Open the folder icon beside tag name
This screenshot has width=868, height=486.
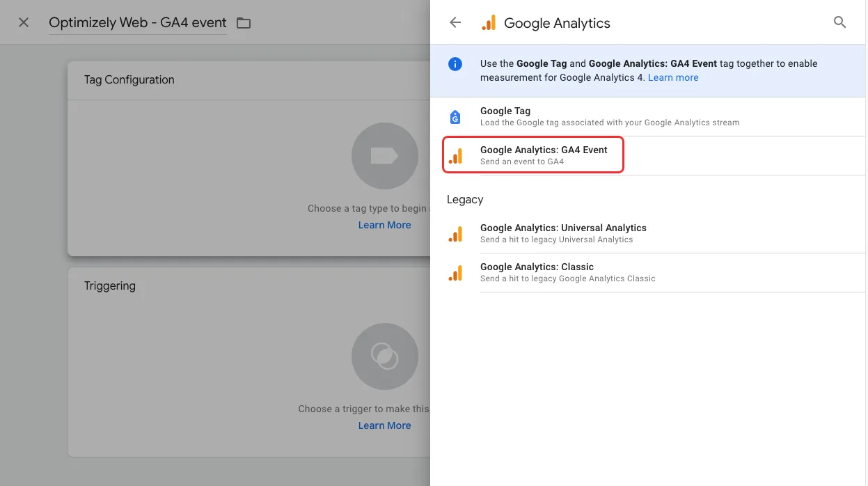coord(244,23)
